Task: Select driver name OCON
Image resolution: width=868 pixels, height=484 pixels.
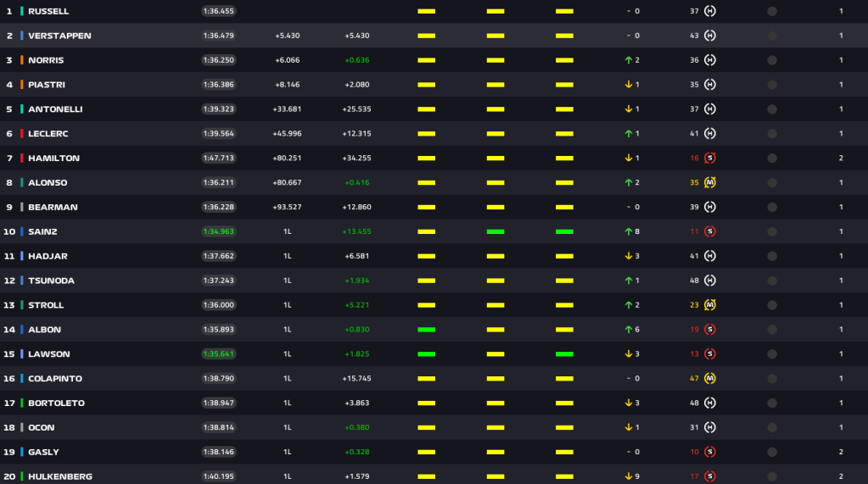Action: 42,427
